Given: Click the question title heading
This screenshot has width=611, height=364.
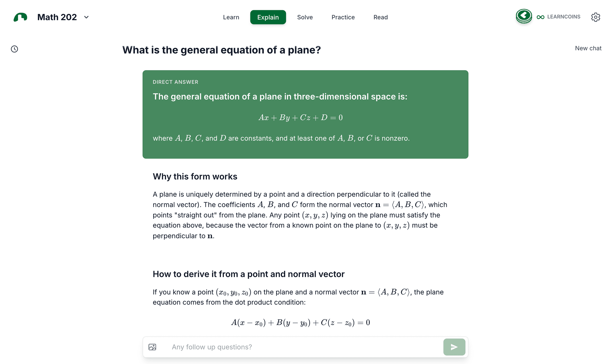Looking at the screenshot, I should (221, 50).
